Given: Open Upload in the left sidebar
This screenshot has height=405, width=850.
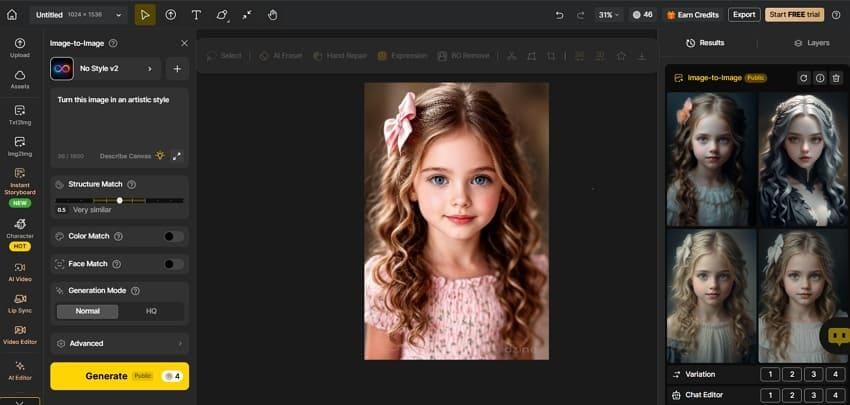Looking at the screenshot, I should 20,48.
